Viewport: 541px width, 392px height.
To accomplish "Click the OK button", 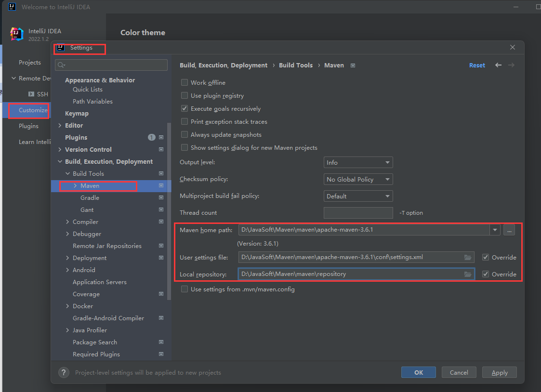I will coord(419,372).
